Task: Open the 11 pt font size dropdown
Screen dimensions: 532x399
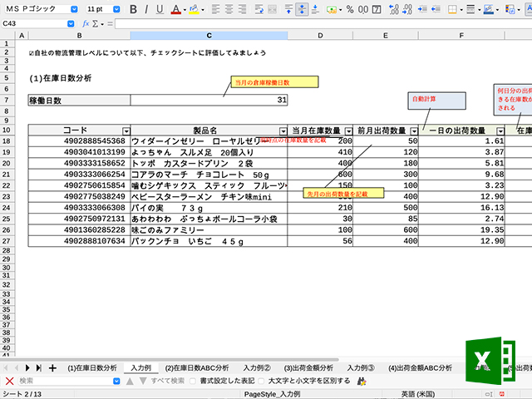Action: click(x=116, y=9)
